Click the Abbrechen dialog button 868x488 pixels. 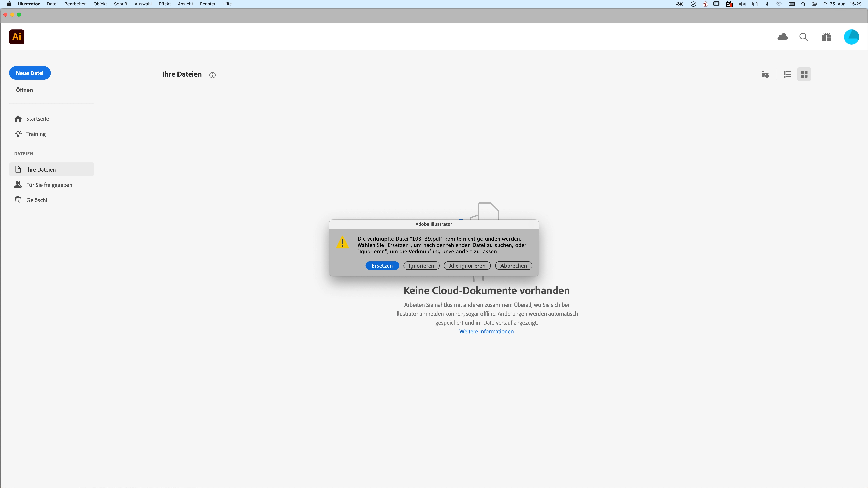point(513,266)
